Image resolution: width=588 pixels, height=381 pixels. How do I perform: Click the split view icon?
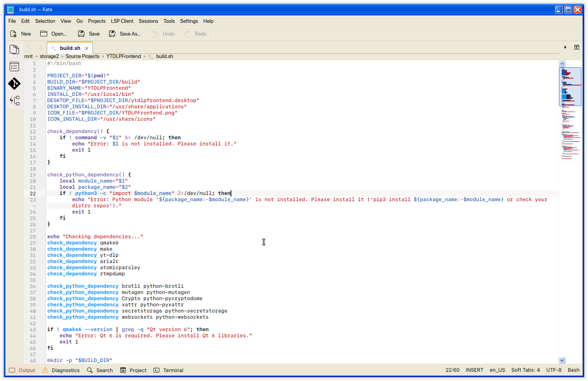pos(577,47)
